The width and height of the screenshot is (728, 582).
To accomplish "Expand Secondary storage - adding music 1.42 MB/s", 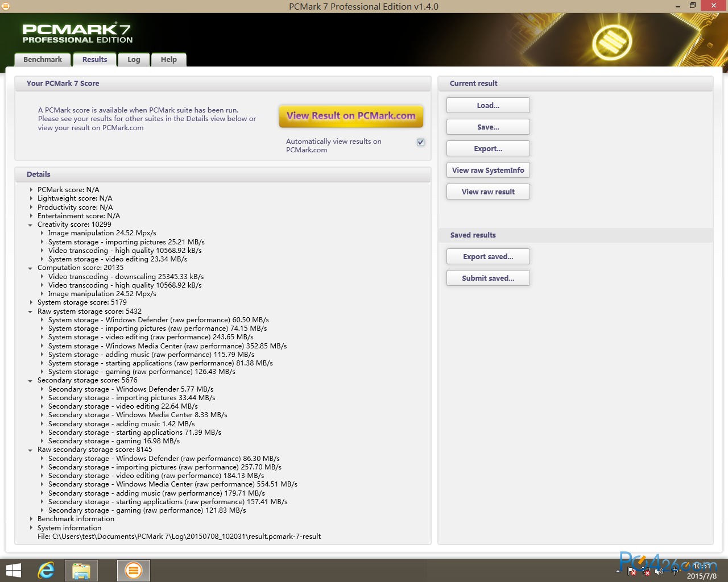I will point(42,424).
